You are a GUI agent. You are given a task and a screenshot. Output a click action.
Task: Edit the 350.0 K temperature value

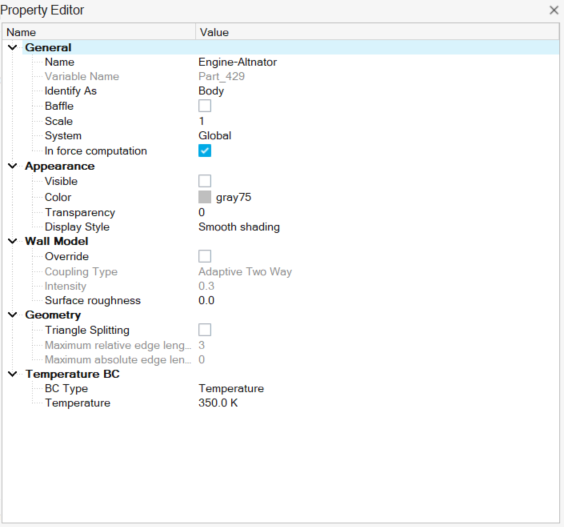click(x=218, y=403)
